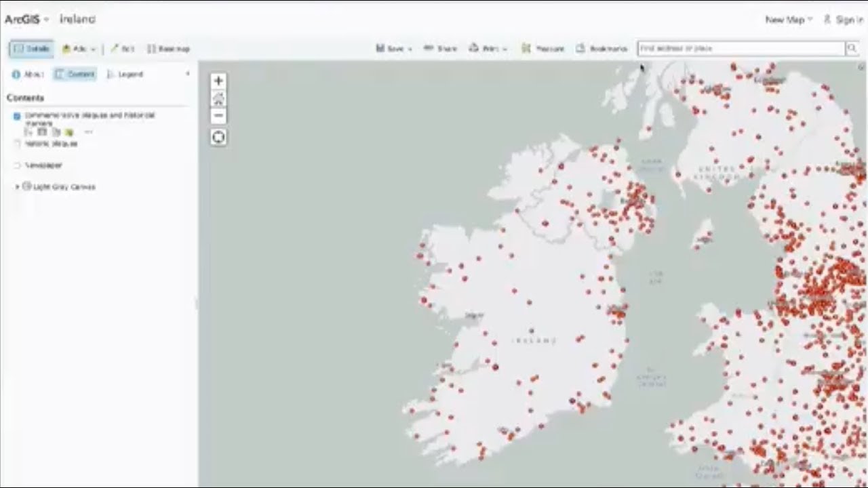The image size is (868, 488).
Task: Return to default map extent home
Action: 218,98
